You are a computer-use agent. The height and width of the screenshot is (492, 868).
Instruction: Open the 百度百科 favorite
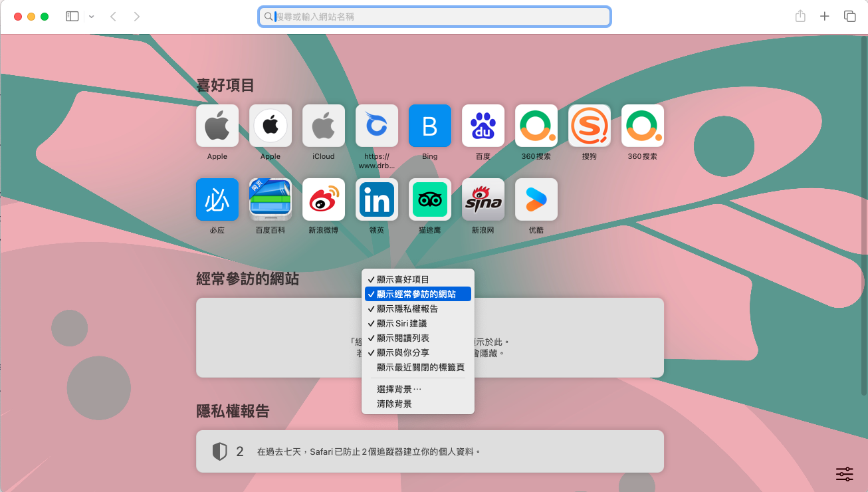[271, 199]
